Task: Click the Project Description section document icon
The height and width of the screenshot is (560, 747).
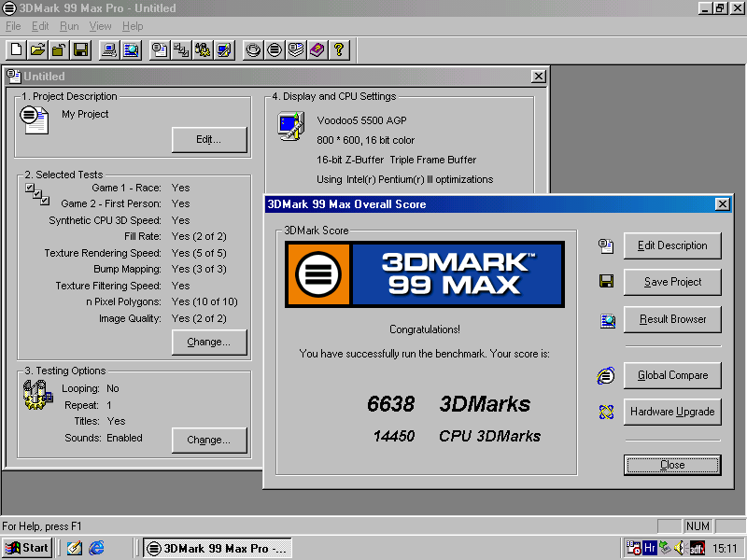Action: (35, 120)
